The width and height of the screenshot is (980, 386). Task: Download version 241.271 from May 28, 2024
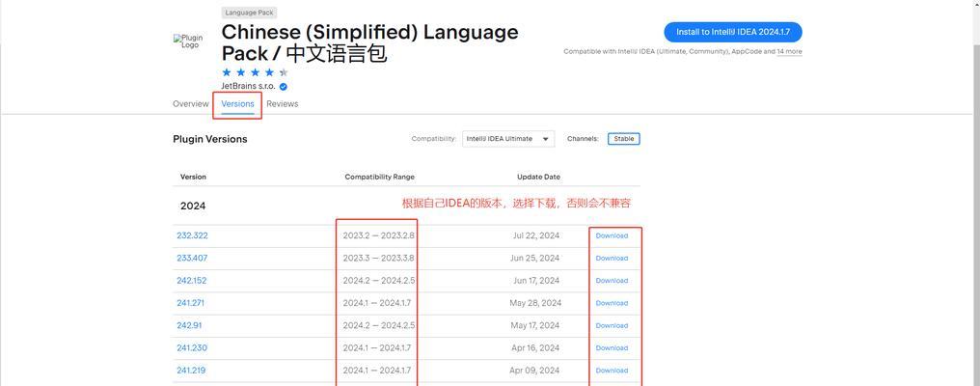click(x=612, y=303)
